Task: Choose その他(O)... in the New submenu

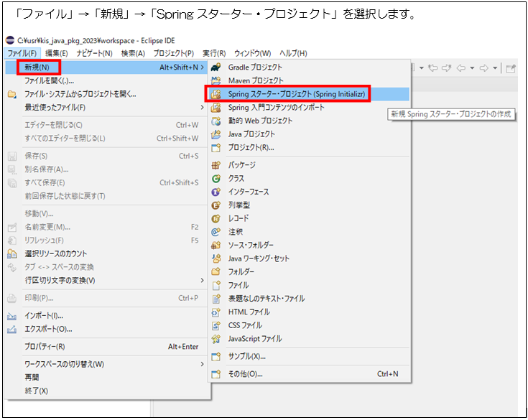Action: [x=245, y=374]
